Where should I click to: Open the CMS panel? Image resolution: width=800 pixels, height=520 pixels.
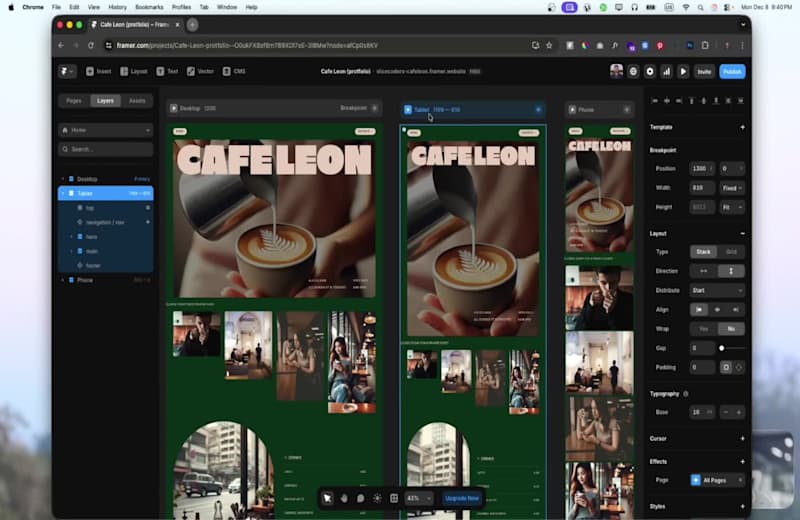(234, 71)
